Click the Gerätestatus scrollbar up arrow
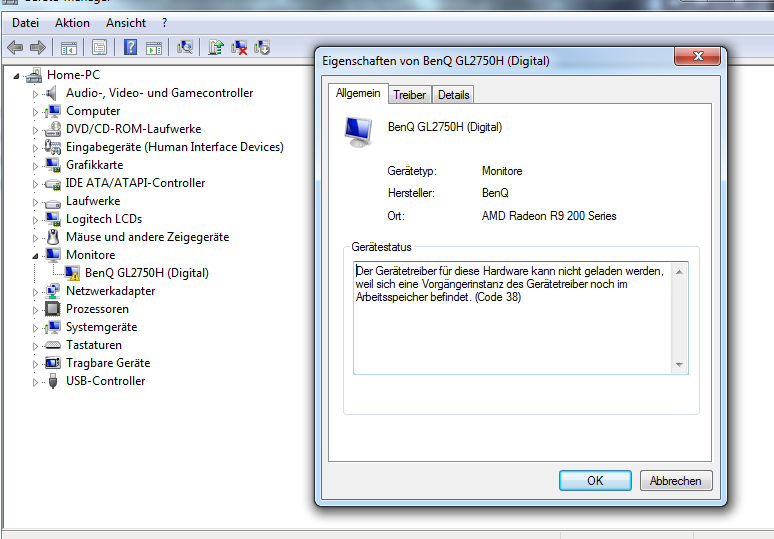This screenshot has height=539, width=774. 679,271
